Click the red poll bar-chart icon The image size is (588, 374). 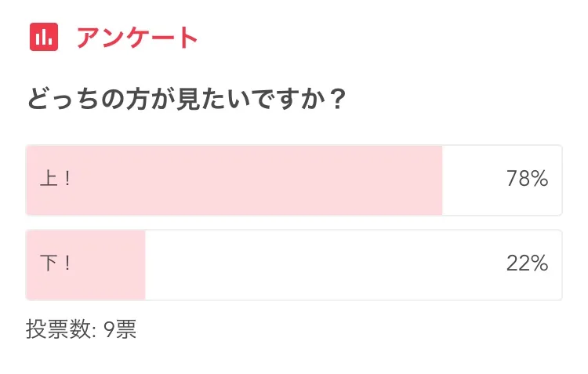[44, 37]
